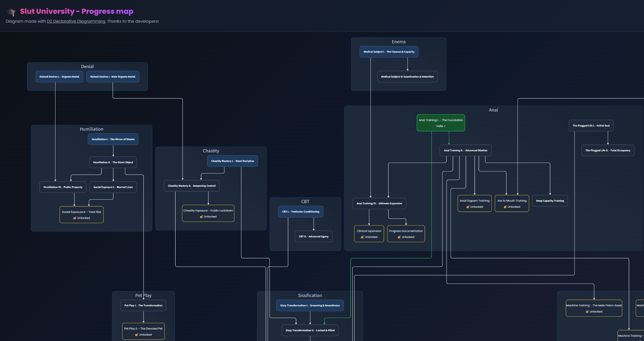644x341 pixels.
Task: Click unlock icon in Progress Documentation node
Action: 399,237
